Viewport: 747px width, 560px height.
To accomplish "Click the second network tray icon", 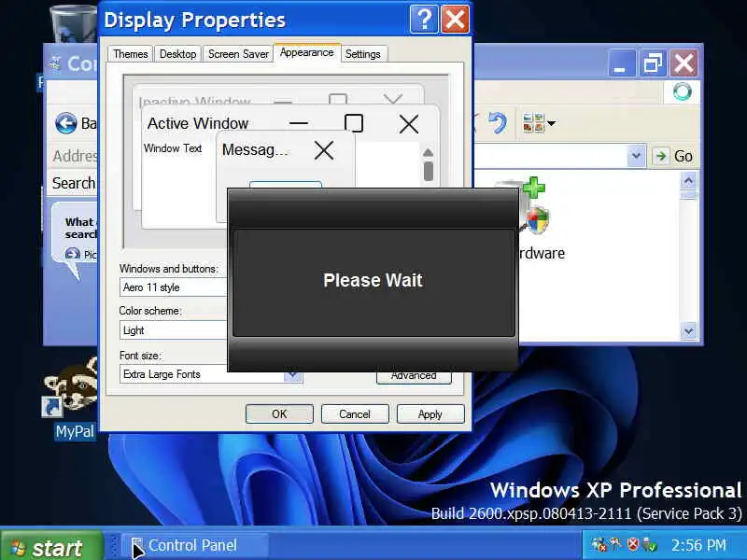I will pyautogui.click(x=615, y=544).
